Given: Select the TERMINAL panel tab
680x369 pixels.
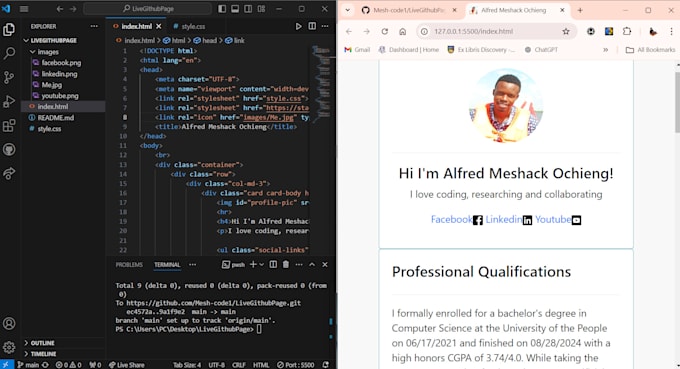Looking at the screenshot, I should [167, 265].
